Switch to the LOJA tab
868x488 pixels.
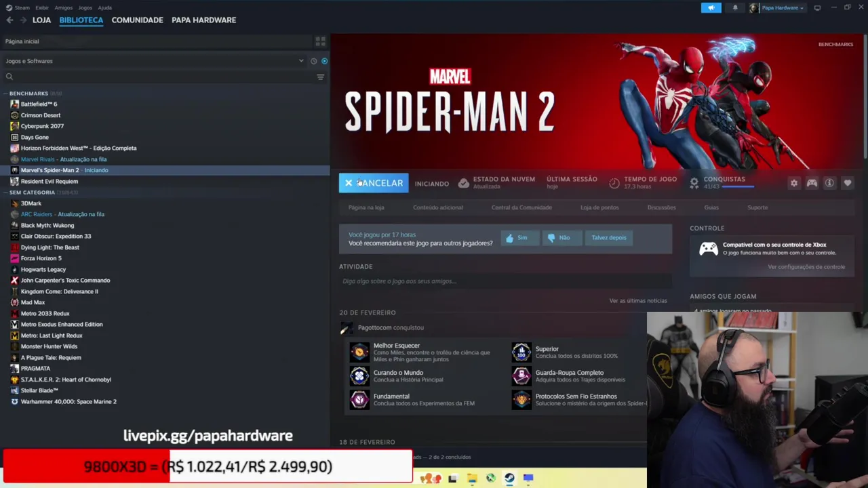coord(41,20)
